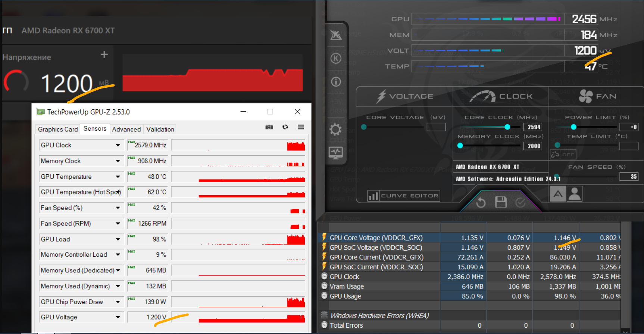Click the Afterburner save floppy icon
644x334 pixels.
coord(501,202)
